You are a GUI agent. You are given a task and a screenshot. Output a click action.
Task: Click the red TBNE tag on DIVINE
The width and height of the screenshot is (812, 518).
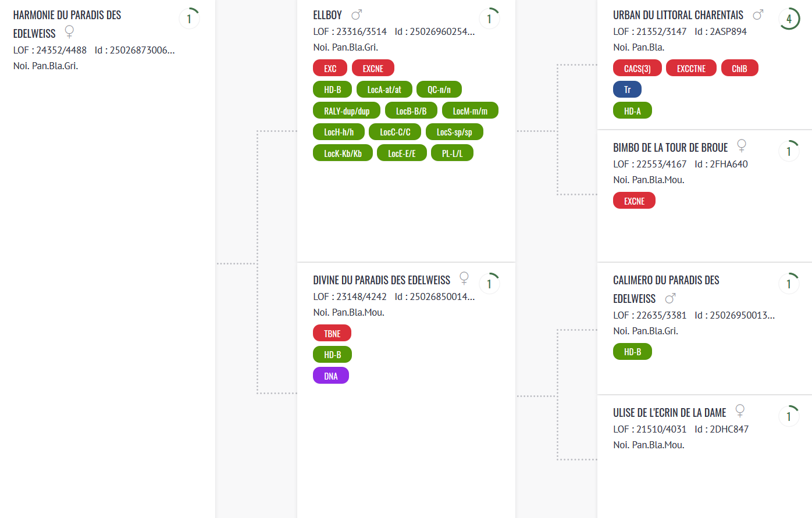click(x=332, y=333)
